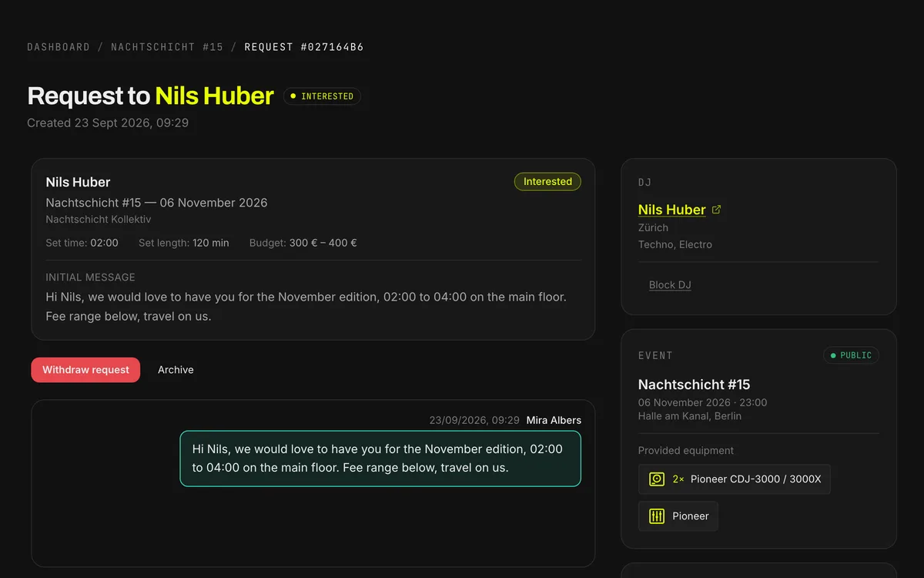Click Zürich location text
The height and width of the screenshot is (578, 924).
(653, 227)
